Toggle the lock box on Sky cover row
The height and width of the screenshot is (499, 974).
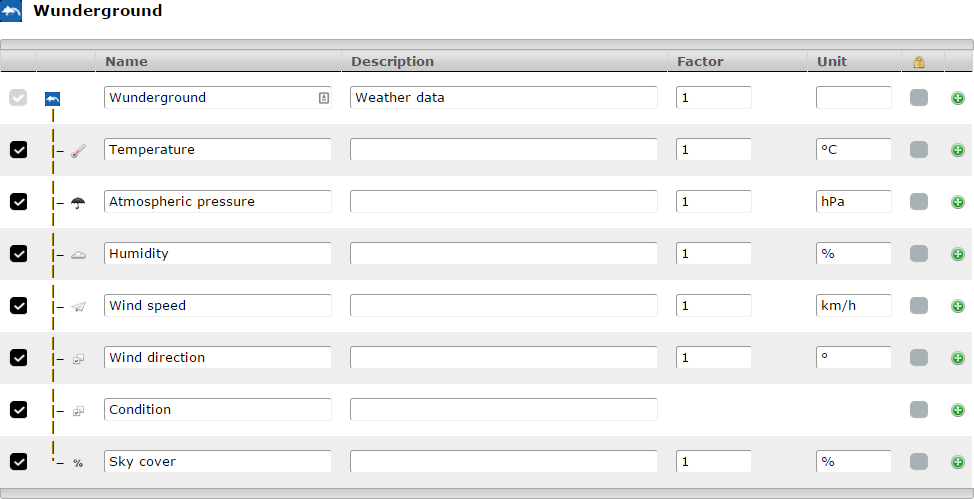pyautogui.click(x=919, y=462)
